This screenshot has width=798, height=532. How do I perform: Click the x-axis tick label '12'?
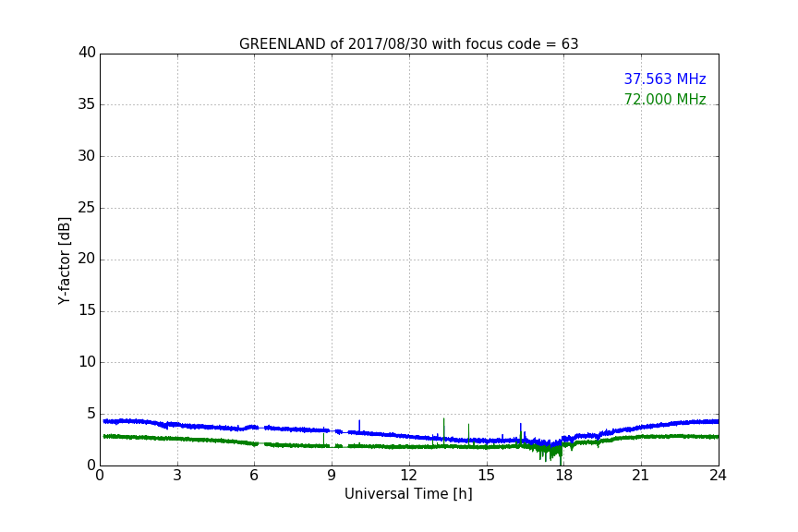409,476
